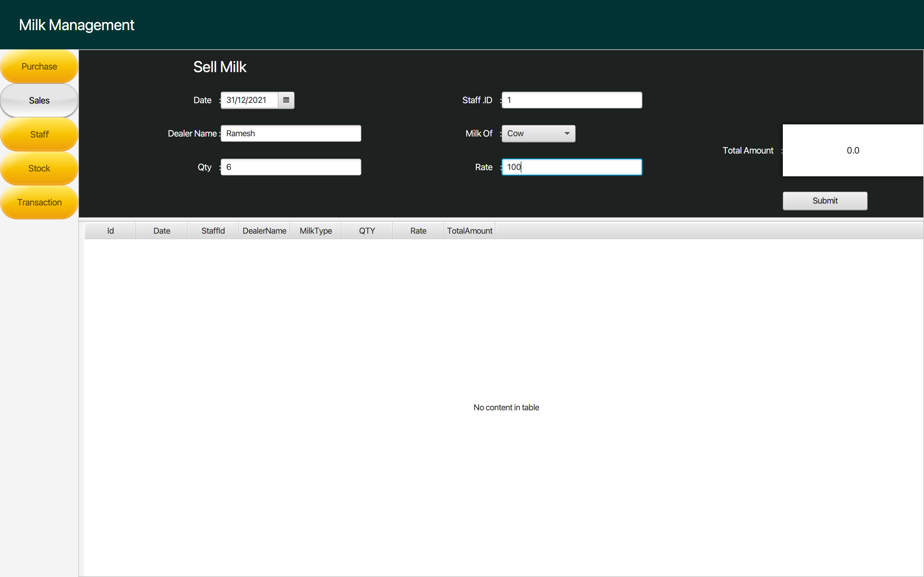The width and height of the screenshot is (924, 577).
Task: Sort table by the Id column
Action: (x=110, y=230)
